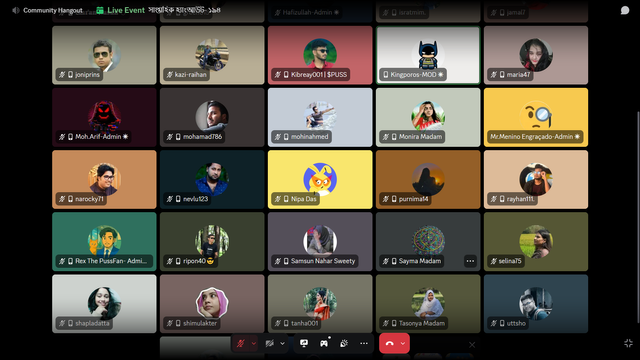Click the Community Hangout channel title
This screenshot has height=360, width=640.
pyautogui.click(x=53, y=10)
